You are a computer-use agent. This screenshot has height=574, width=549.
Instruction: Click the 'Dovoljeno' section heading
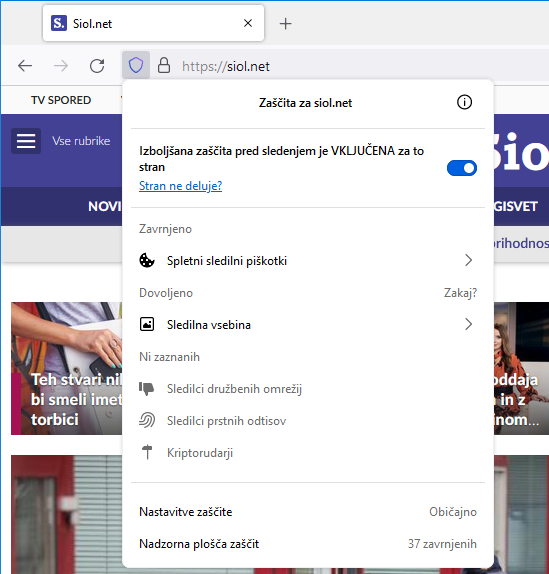tap(166, 293)
